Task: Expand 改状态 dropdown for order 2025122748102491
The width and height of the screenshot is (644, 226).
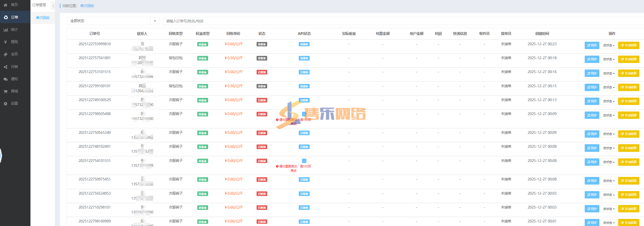Action: point(609,148)
